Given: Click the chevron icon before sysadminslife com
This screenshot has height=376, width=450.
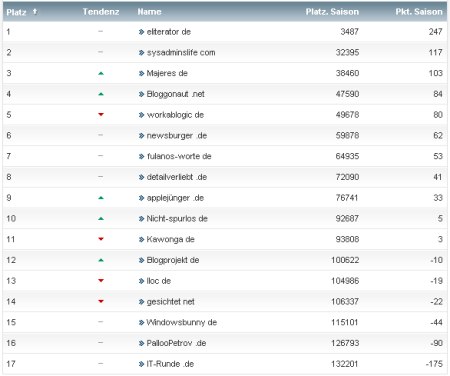Looking at the screenshot, I should click(x=141, y=53).
